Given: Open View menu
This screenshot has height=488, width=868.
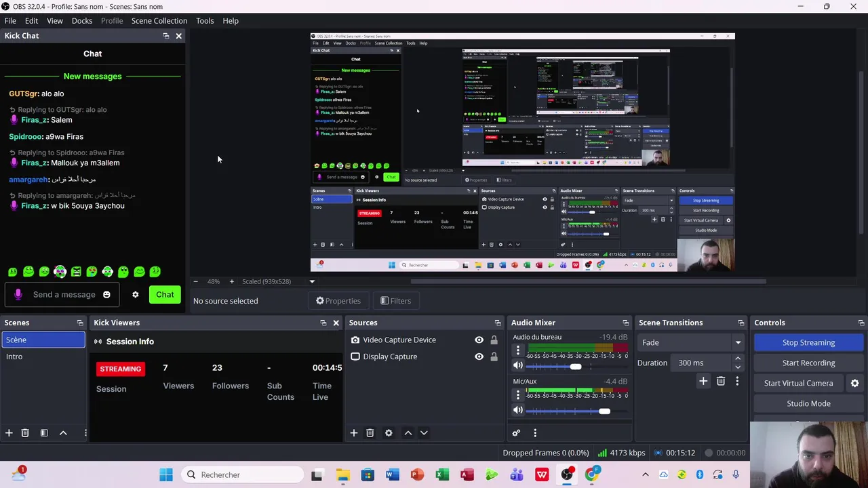Looking at the screenshot, I should point(55,20).
